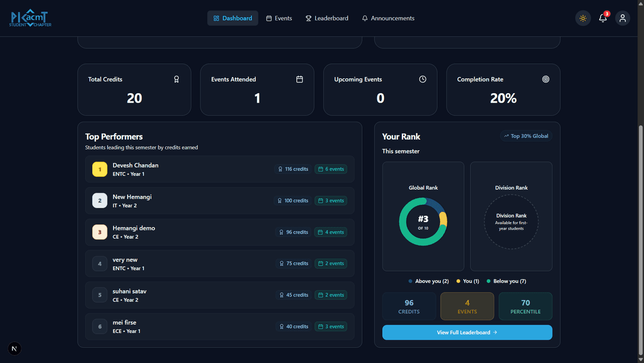Viewport: 644px width, 363px height.
Task: Click the 4 Events stat tile
Action: pyautogui.click(x=467, y=306)
